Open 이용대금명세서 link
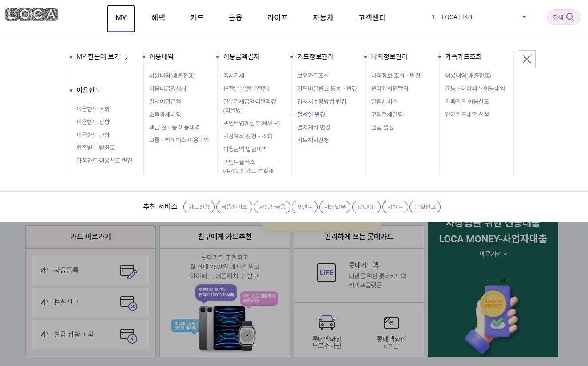The image size is (588, 366). coord(167,88)
